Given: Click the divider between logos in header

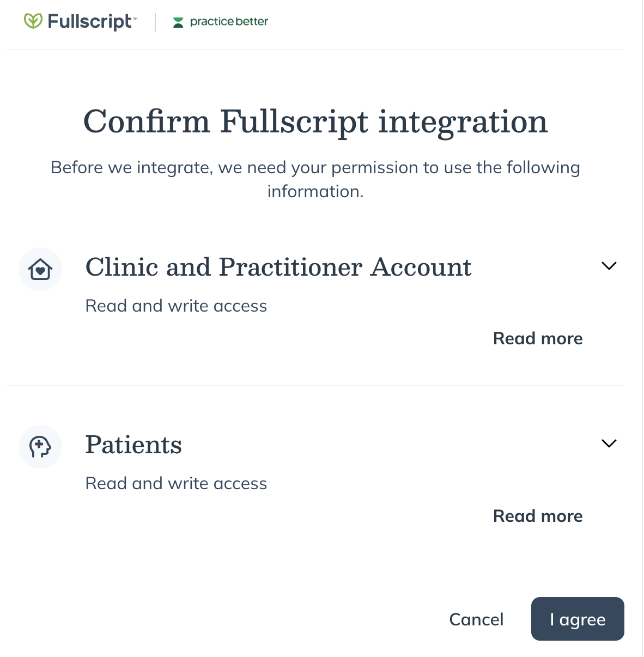Looking at the screenshot, I should [x=155, y=22].
